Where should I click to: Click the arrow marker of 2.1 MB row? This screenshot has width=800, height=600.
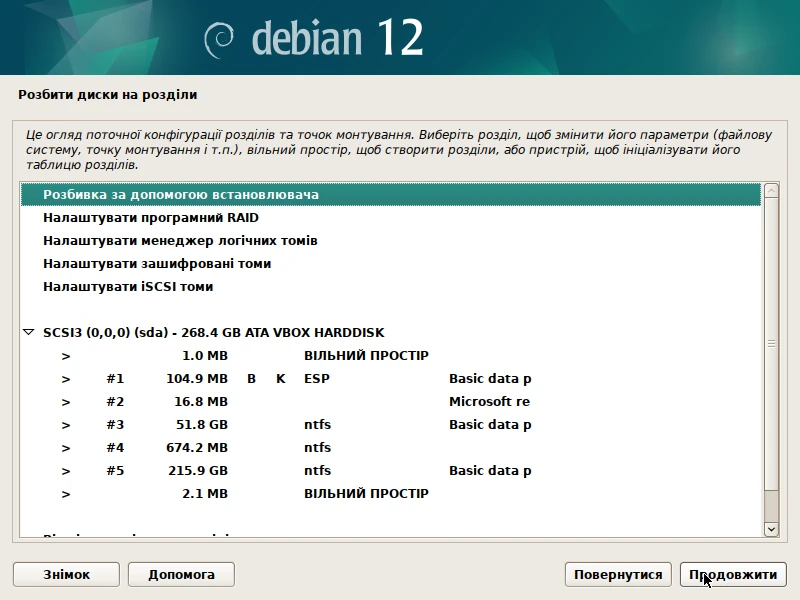click(x=66, y=494)
